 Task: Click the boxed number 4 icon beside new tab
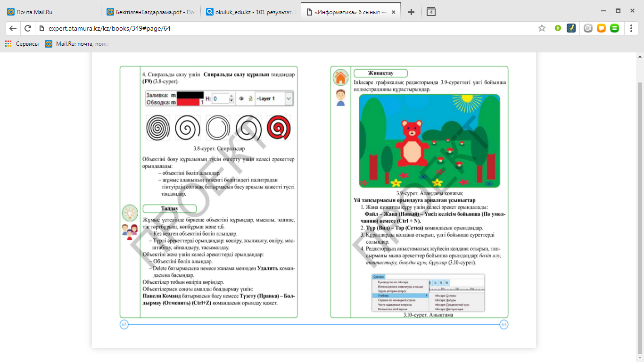(431, 12)
